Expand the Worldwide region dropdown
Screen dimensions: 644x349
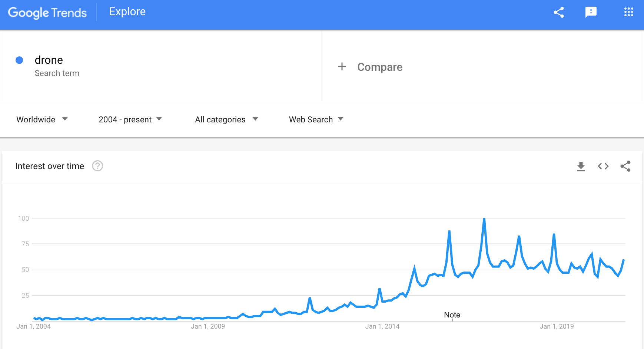click(42, 119)
